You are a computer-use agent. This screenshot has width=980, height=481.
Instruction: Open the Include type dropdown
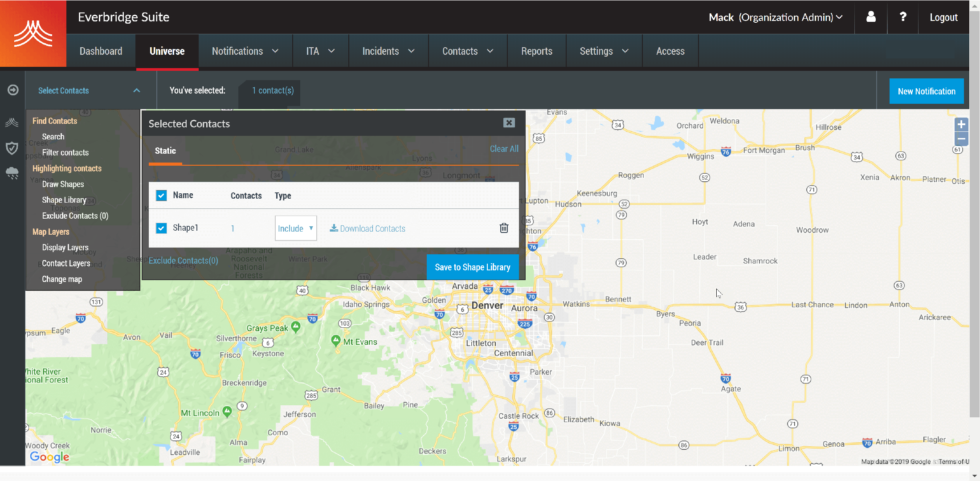tap(296, 228)
